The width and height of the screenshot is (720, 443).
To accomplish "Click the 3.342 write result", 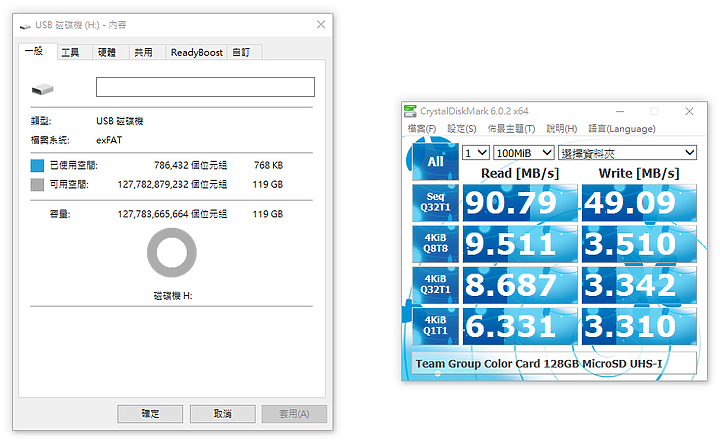I will 639,285.
